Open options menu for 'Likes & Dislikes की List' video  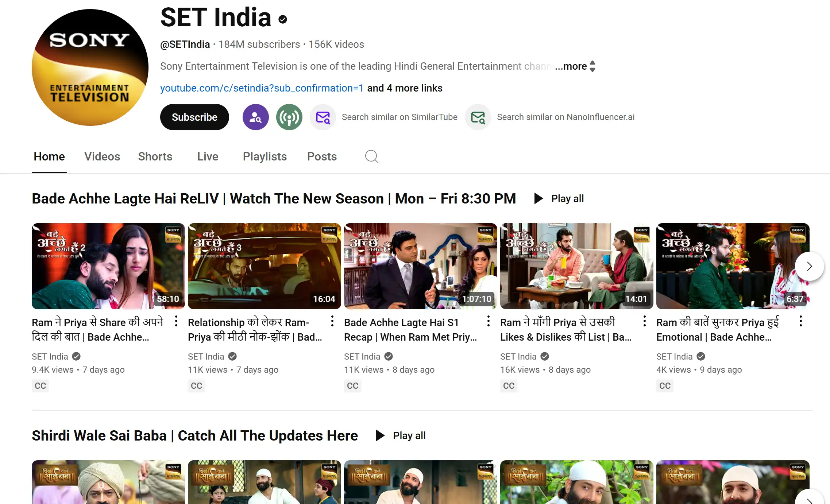645,321
